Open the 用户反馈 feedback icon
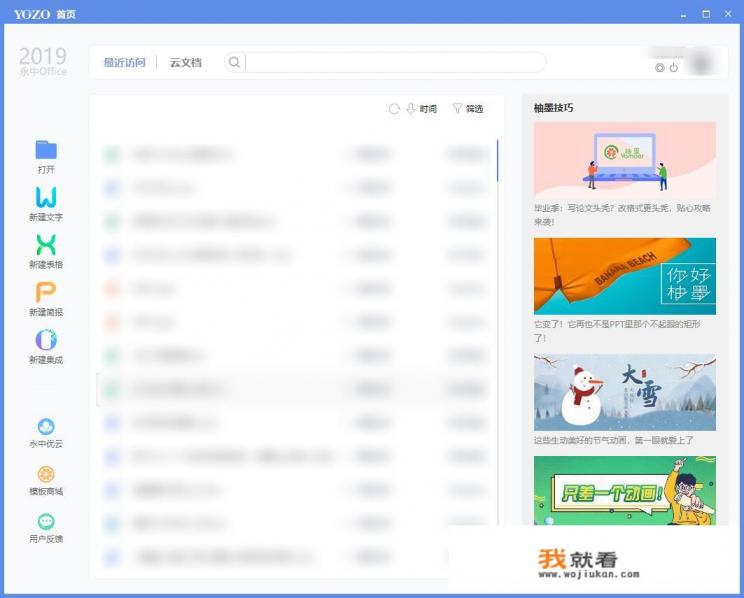 tap(46, 522)
